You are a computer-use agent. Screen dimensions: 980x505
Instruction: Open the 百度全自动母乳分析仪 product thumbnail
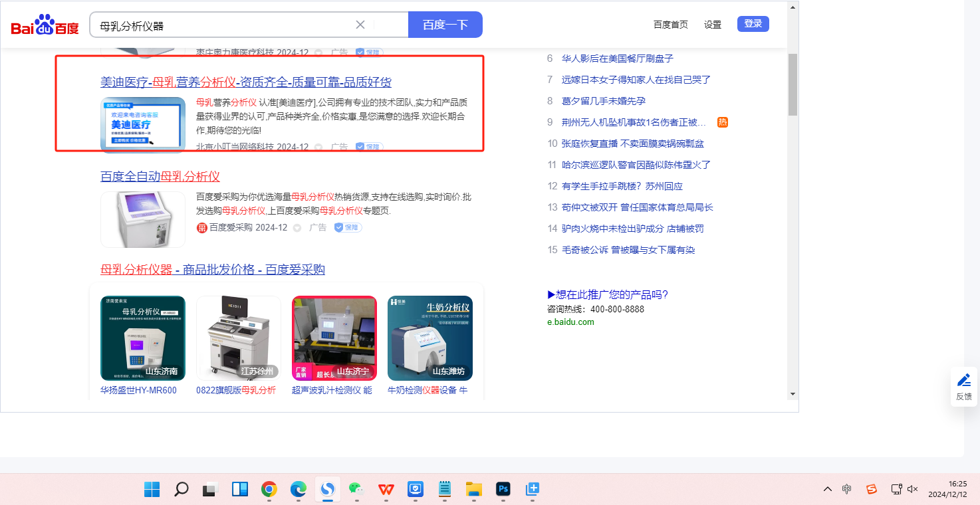coord(143,219)
